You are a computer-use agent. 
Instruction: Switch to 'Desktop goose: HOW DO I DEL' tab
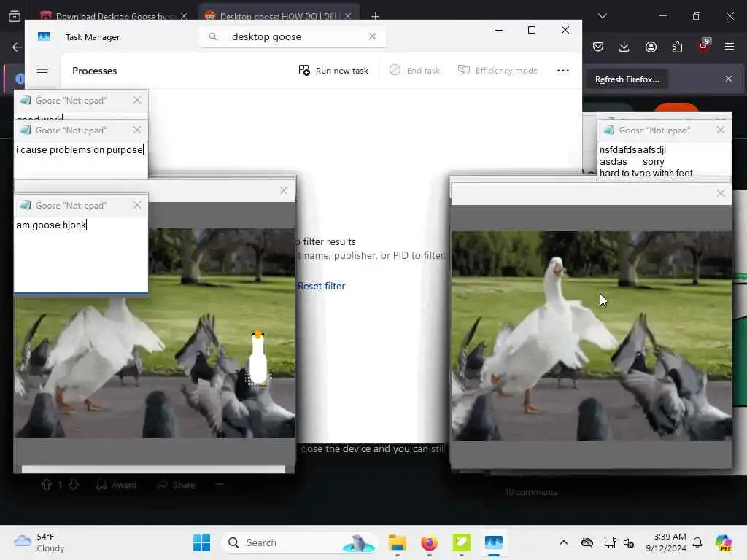[x=278, y=16]
